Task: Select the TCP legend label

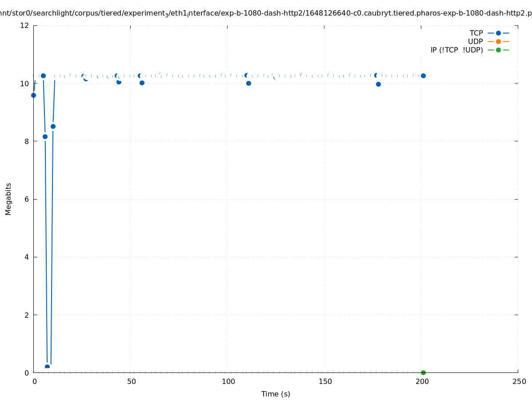Action: pyautogui.click(x=476, y=33)
